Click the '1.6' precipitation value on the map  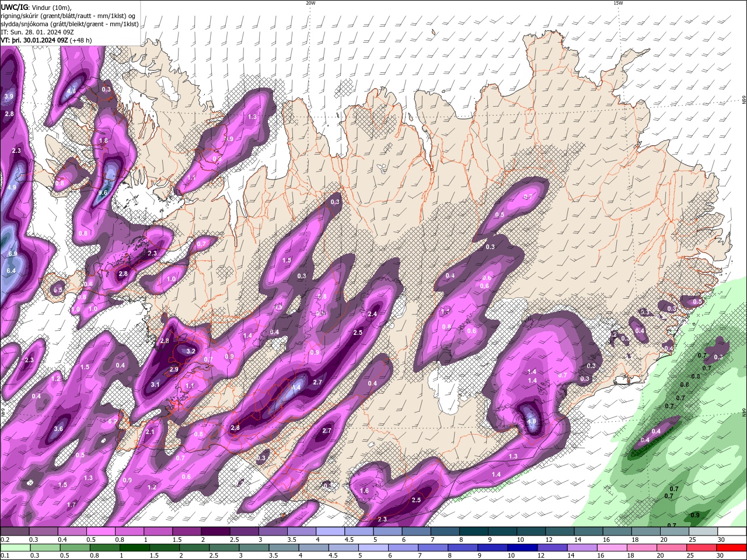[365, 491]
